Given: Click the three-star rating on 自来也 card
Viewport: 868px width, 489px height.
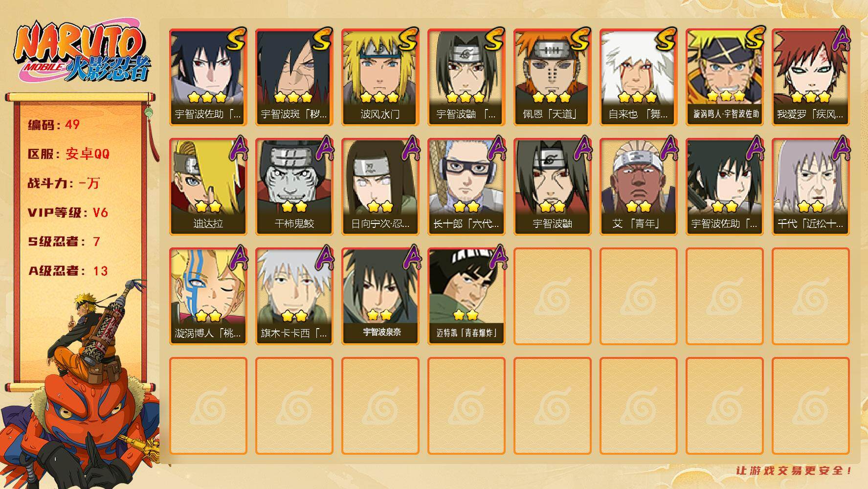Looking at the screenshot, I should (x=638, y=97).
